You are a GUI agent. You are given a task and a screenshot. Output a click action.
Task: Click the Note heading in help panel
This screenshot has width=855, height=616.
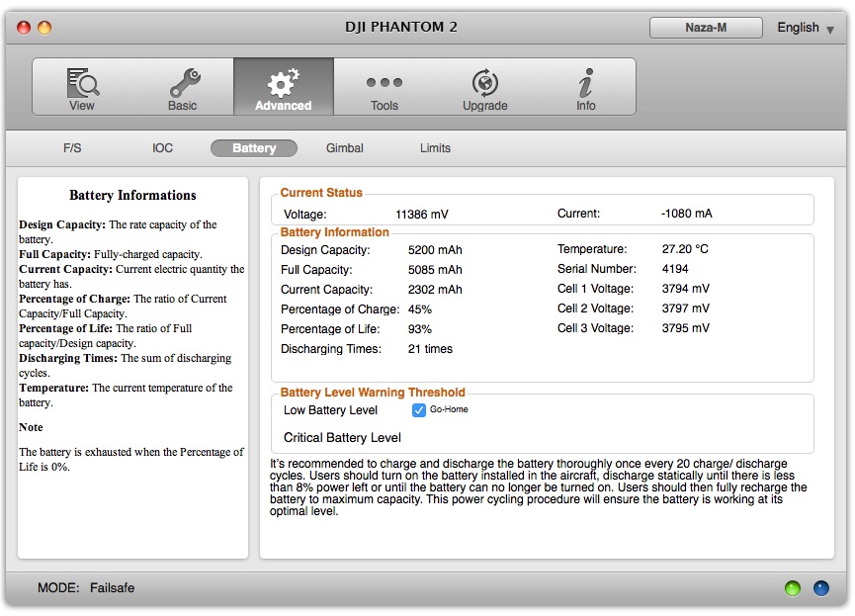click(x=31, y=427)
